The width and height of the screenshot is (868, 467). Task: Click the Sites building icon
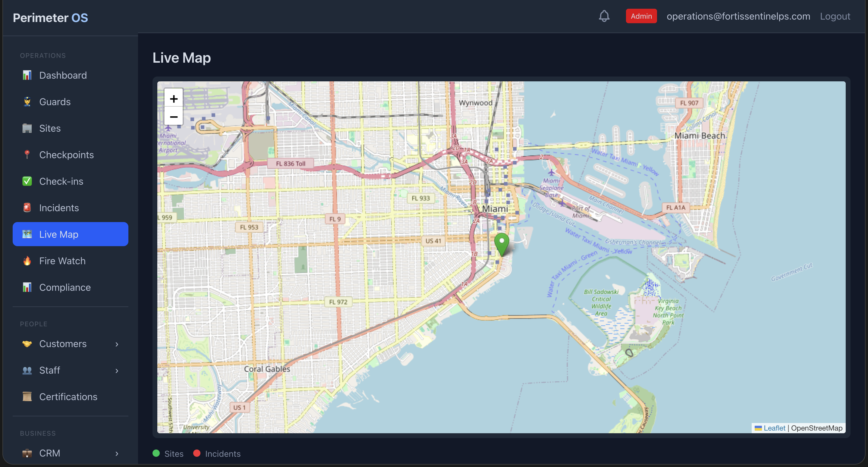[x=27, y=128]
